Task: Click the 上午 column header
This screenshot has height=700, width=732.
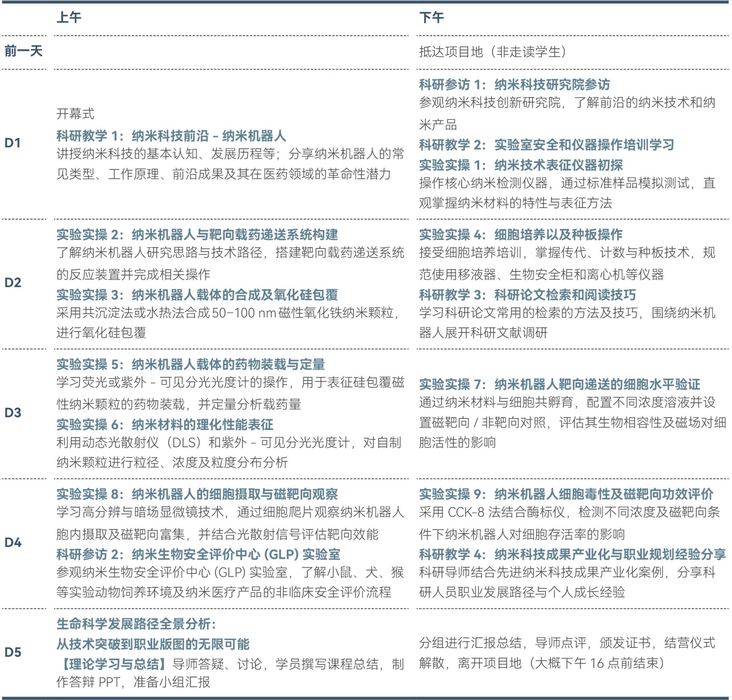Action: pyautogui.click(x=68, y=18)
